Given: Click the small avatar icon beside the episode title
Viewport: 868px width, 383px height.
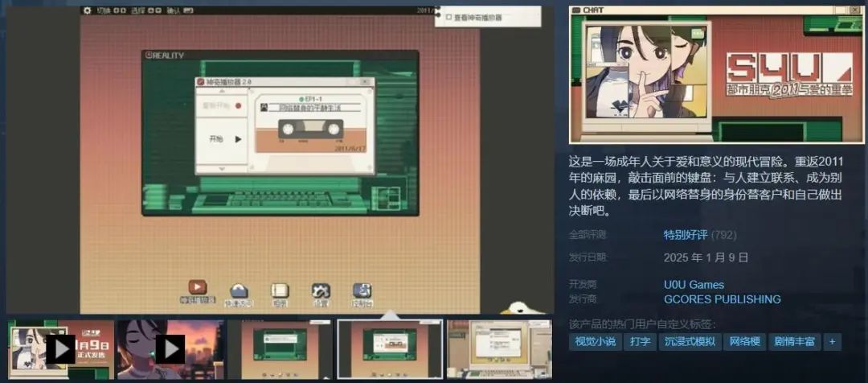Looking at the screenshot, I should pos(264,108).
